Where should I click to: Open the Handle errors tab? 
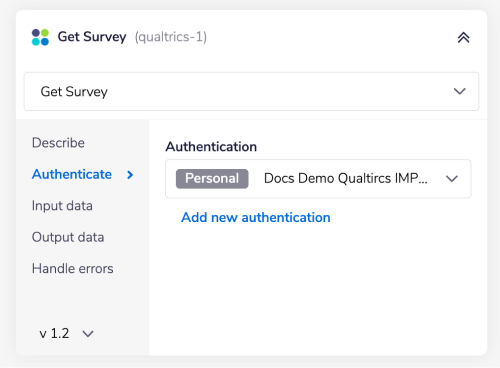(x=73, y=268)
